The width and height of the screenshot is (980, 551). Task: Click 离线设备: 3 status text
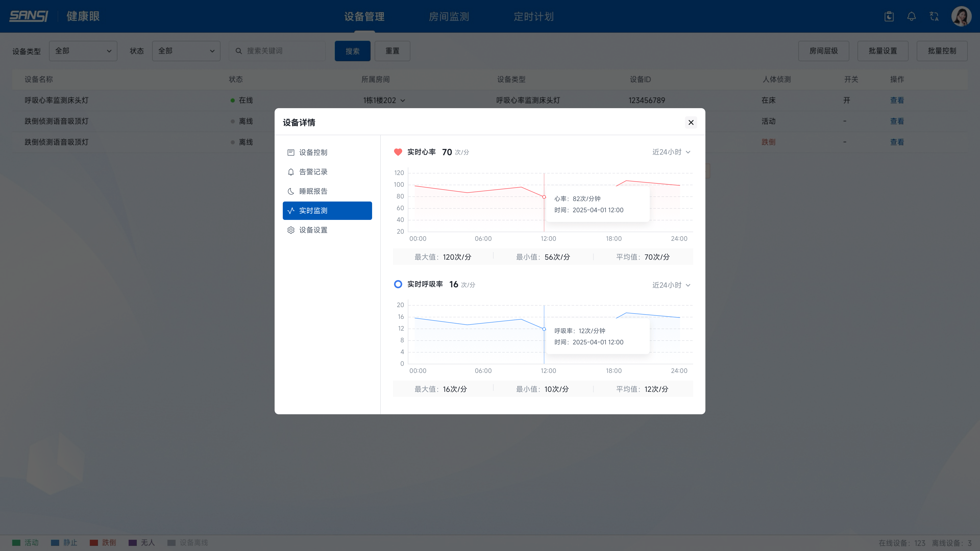(952, 543)
